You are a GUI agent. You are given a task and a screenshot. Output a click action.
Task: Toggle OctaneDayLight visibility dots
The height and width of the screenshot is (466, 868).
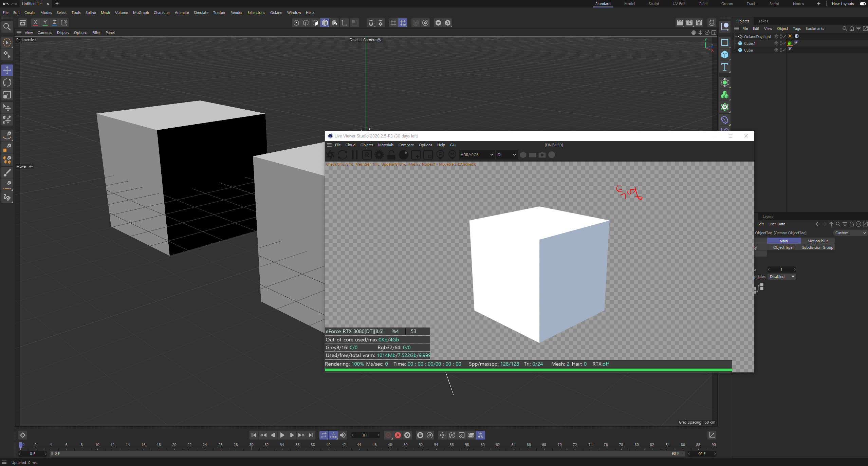(781, 36)
